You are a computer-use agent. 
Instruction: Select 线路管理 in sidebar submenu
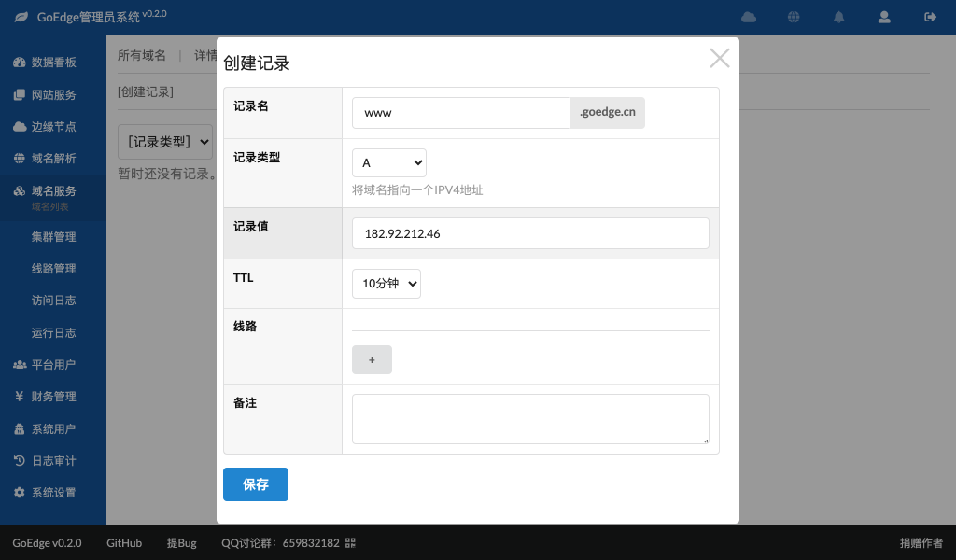(x=53, y=269)
